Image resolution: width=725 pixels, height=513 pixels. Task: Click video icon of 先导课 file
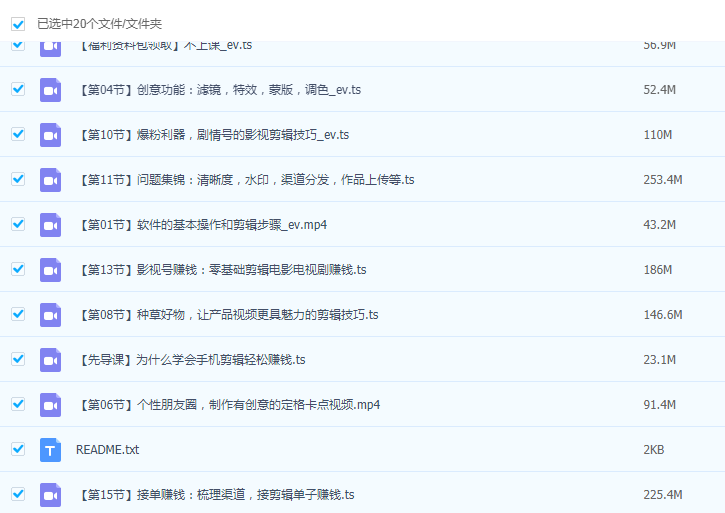50,359
